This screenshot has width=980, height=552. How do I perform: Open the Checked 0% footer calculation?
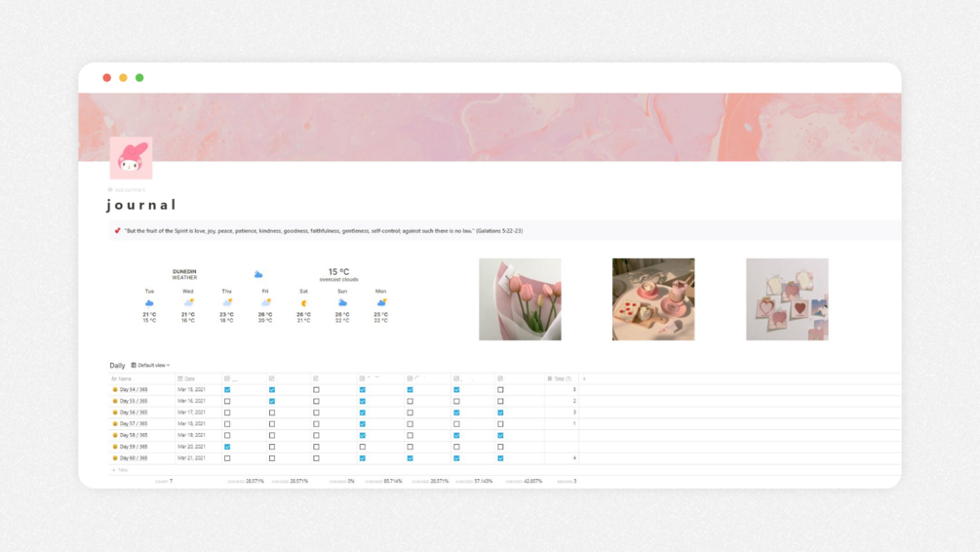342,482
